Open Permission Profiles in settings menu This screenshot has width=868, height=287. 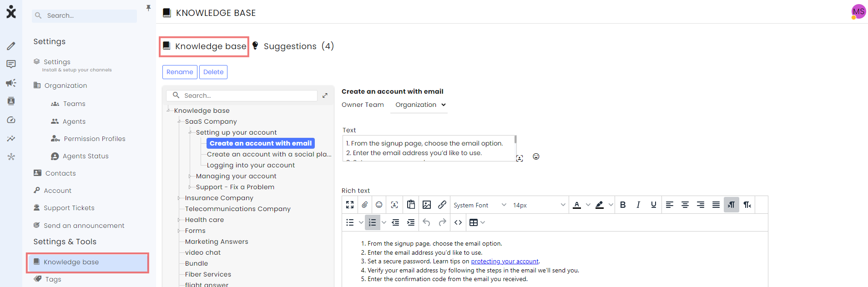click(x=94, y=139)
